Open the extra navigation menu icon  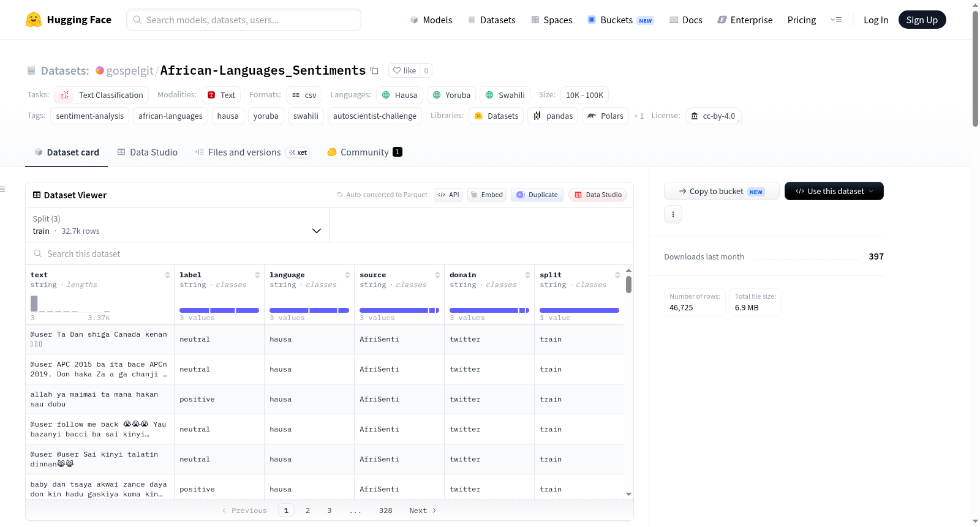tap(836, 20)
